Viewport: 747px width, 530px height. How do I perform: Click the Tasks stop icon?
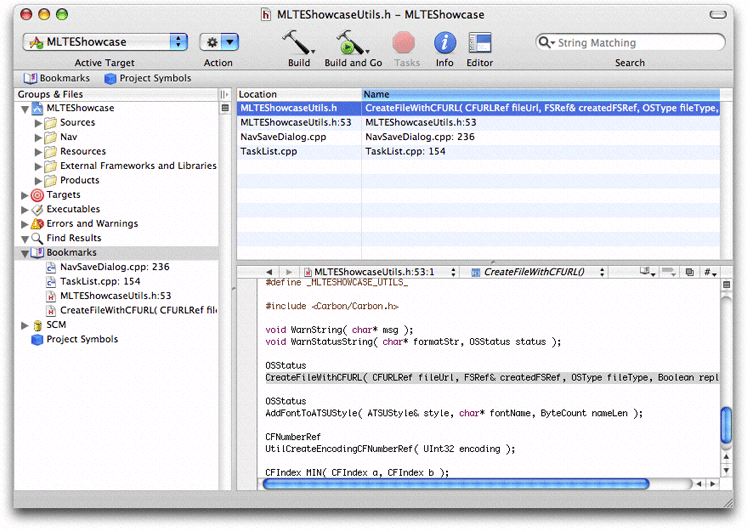pyautogui.click(x=404, y=42)
